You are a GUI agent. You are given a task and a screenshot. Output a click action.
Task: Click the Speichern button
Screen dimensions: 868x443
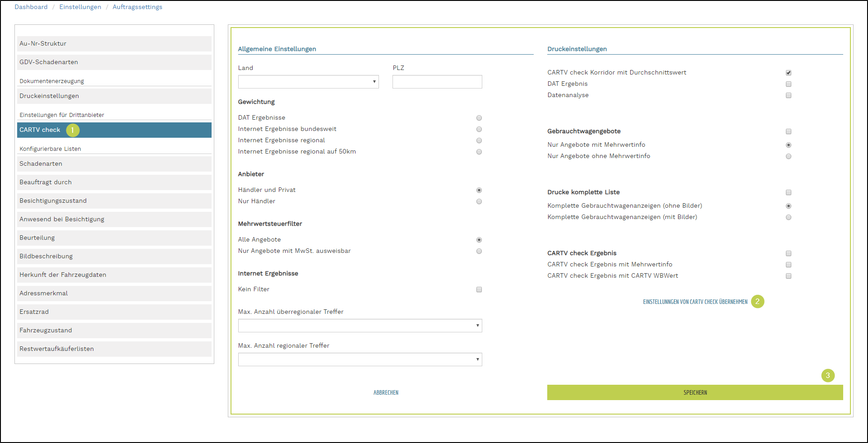(695, 392)
